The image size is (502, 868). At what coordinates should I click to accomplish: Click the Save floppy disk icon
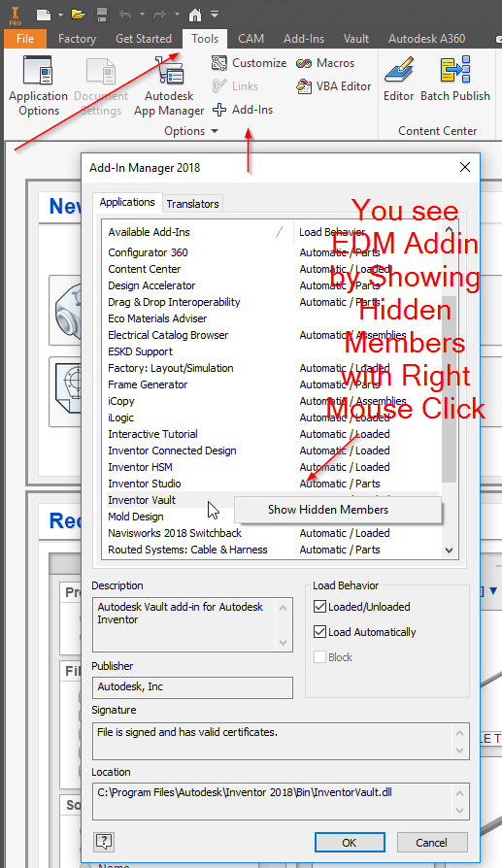(101, 15)
